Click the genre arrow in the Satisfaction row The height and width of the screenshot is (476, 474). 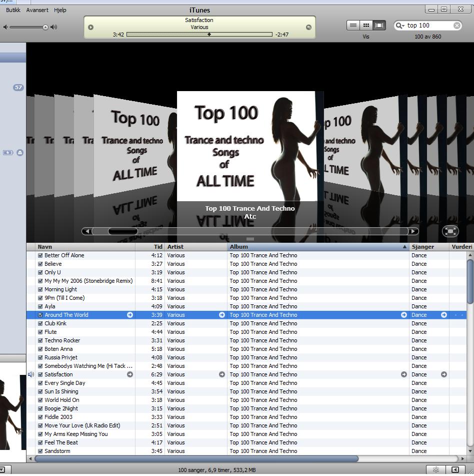444,374
